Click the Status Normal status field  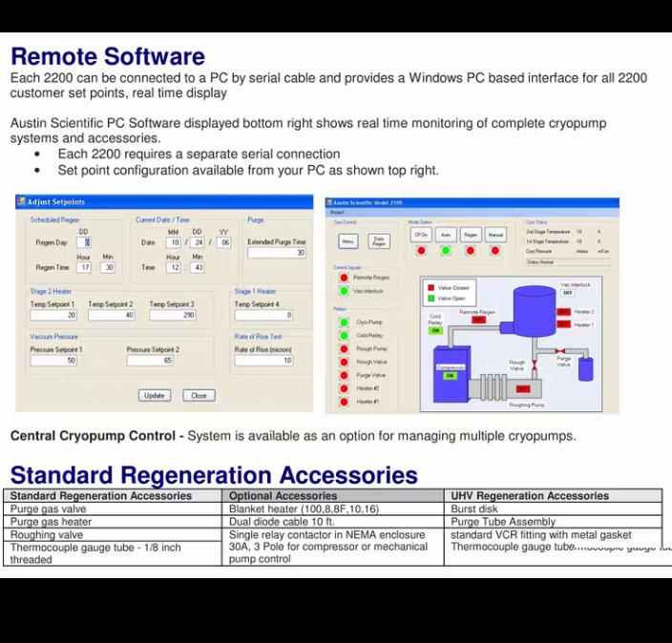point(568,261)
